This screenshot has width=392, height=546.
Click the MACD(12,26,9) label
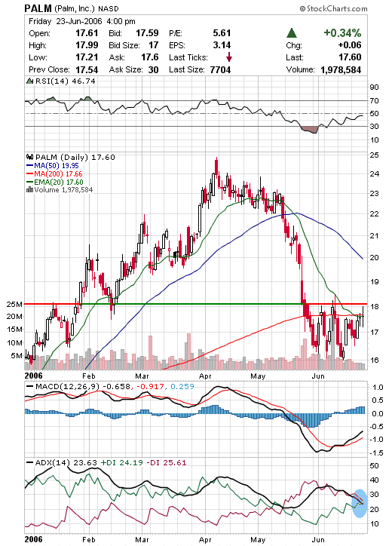(x=68, y=387)
